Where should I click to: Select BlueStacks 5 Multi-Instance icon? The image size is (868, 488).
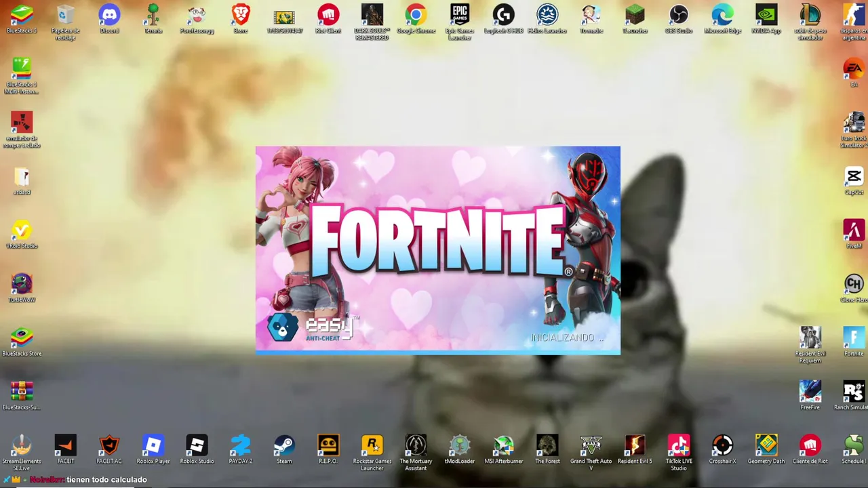click(x=22, y=76)
